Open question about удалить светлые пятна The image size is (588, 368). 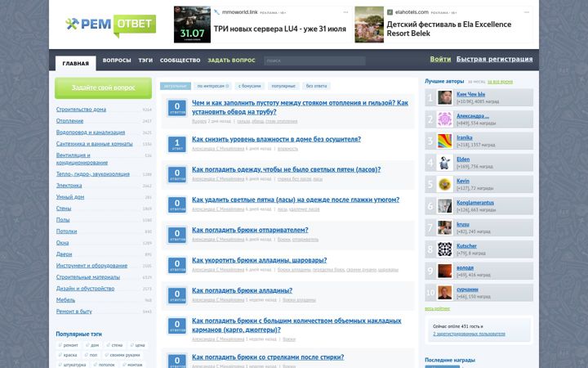(296, 200)
